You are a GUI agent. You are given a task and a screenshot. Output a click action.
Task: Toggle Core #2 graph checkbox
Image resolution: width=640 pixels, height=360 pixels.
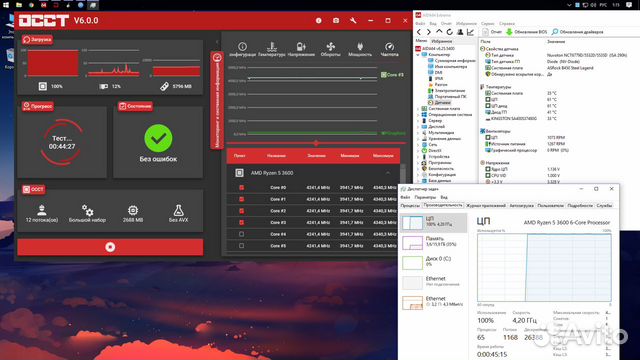coord(241,211)
